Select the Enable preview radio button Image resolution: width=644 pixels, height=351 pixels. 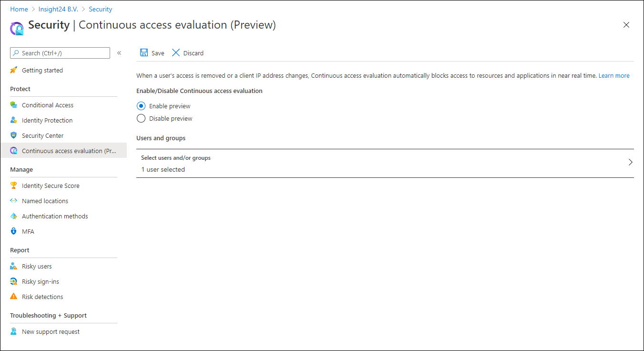141,106
